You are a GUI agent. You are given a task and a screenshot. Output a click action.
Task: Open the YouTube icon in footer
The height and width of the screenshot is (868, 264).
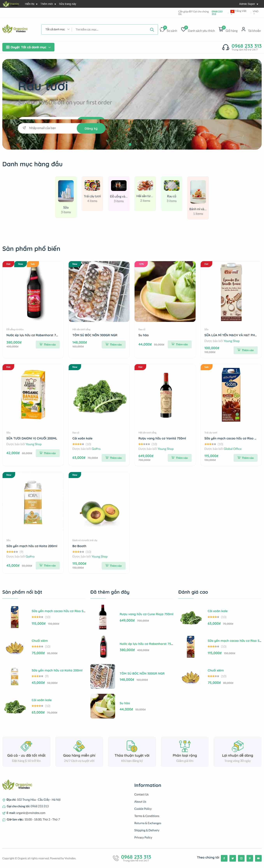[x=258, y=858]
